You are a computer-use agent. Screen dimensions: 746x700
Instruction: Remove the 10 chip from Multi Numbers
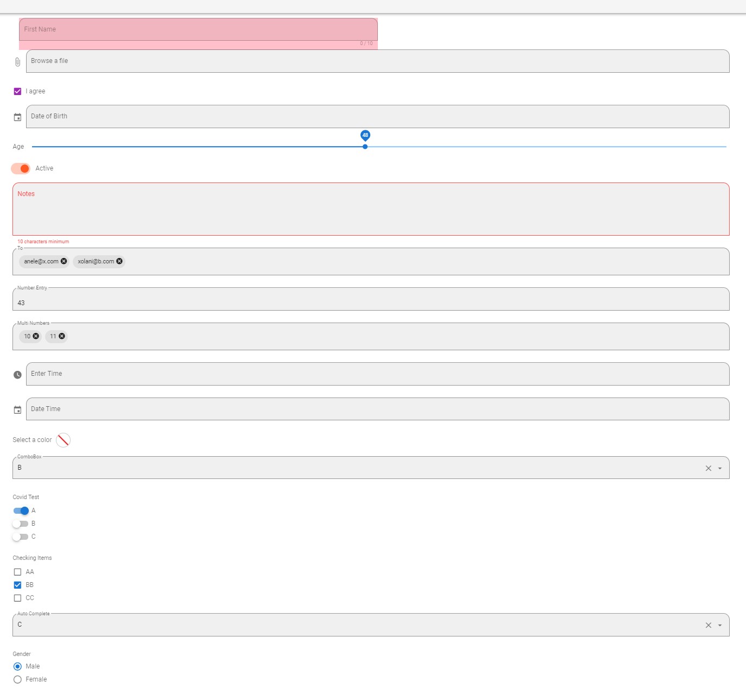point(36,336)
